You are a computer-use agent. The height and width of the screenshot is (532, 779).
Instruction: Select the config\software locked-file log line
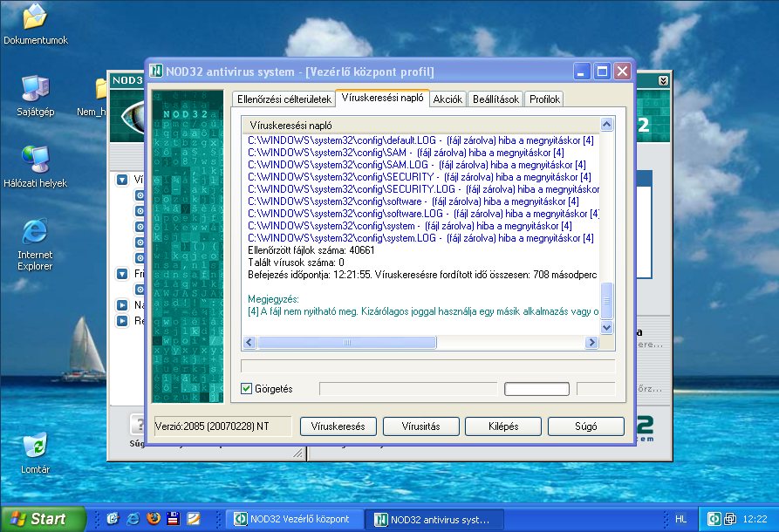point(413,201)
